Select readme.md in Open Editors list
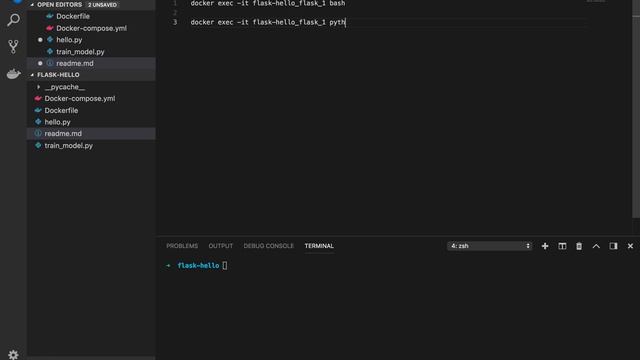The height and width of the screenshot is (360, 640). 75,63
